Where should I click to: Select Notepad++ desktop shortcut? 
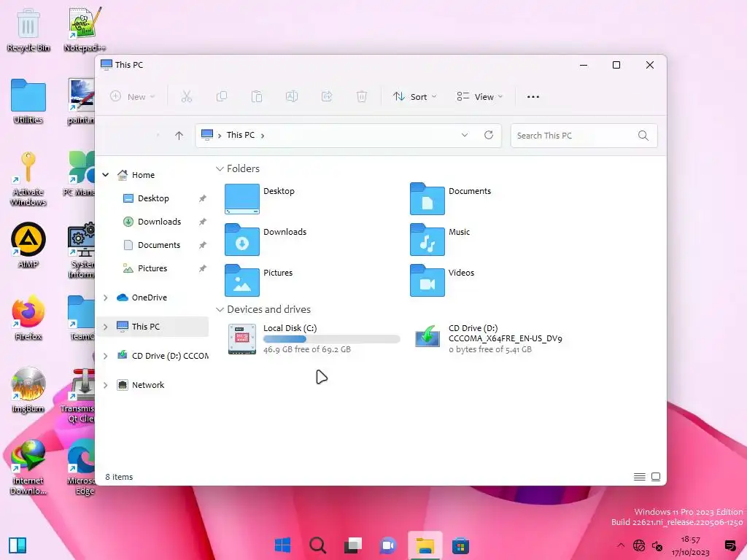(85, 29)
